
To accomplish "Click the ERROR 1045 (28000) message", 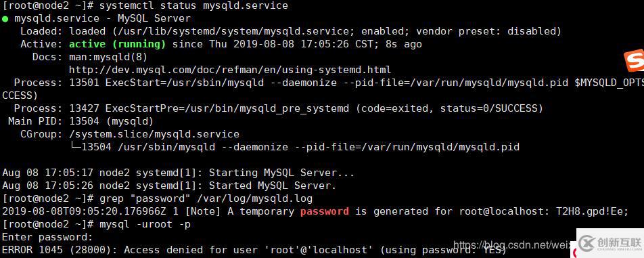I will click(254, 250).
